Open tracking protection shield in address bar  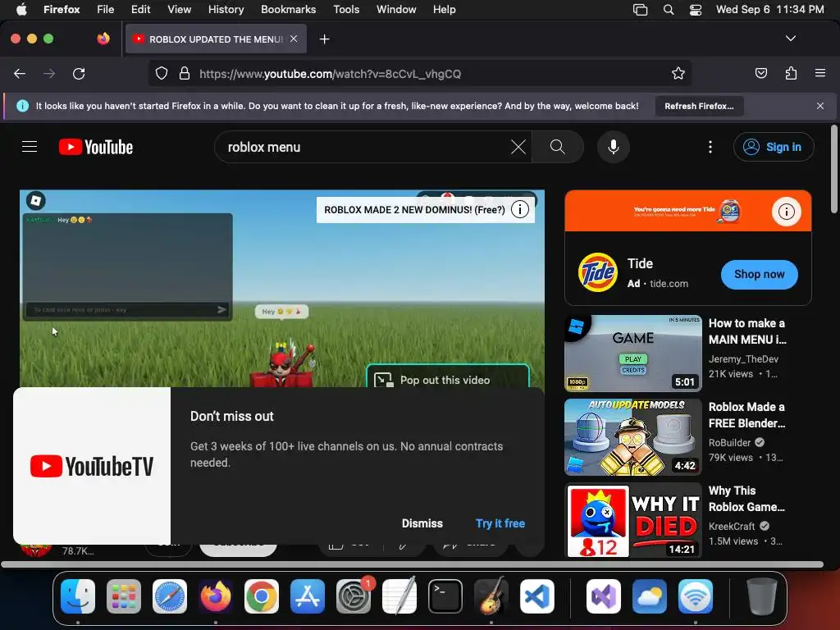[x=162, y=73]
